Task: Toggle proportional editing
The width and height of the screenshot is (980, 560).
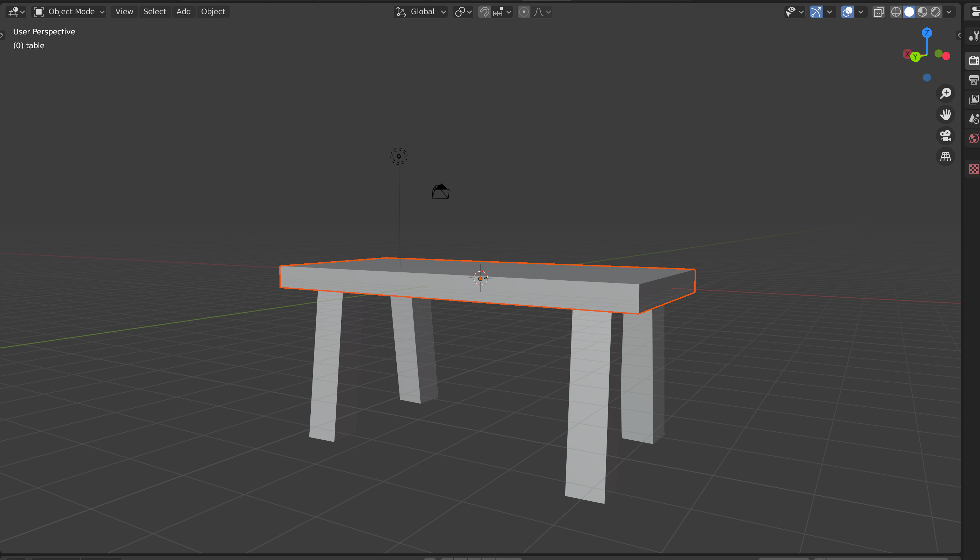Action: [x=524, y=12]
